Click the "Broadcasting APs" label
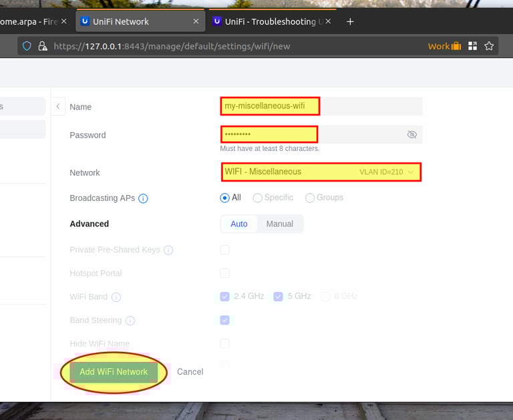The height and width of the screenshot is (420, 513). [x=102, y=198]
